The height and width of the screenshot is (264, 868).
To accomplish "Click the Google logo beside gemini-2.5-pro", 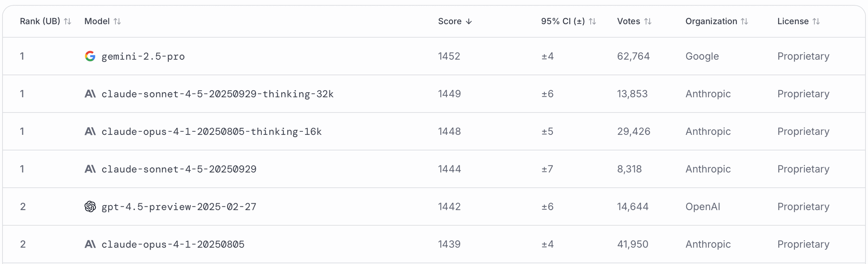I will (x=90, y=56).
